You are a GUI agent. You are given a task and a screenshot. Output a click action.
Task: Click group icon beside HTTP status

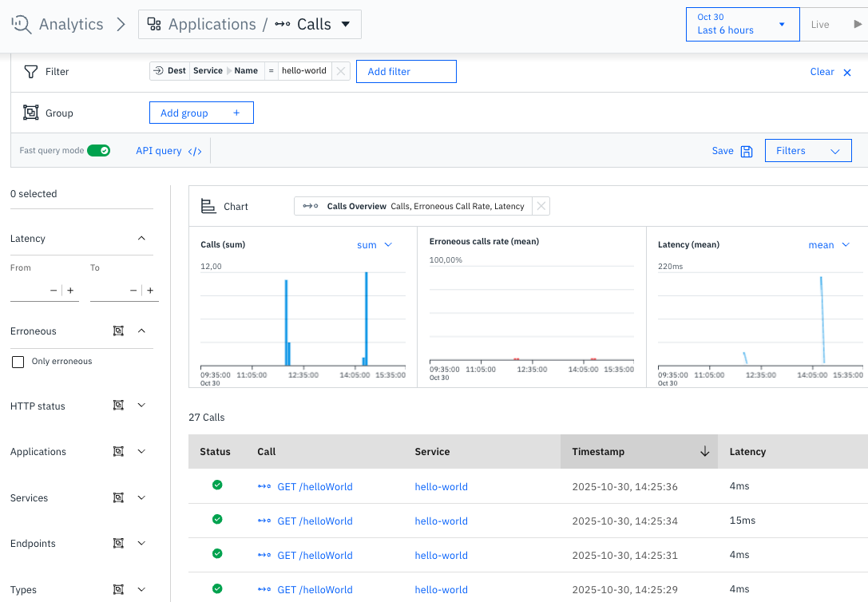[x=118, y=406]
